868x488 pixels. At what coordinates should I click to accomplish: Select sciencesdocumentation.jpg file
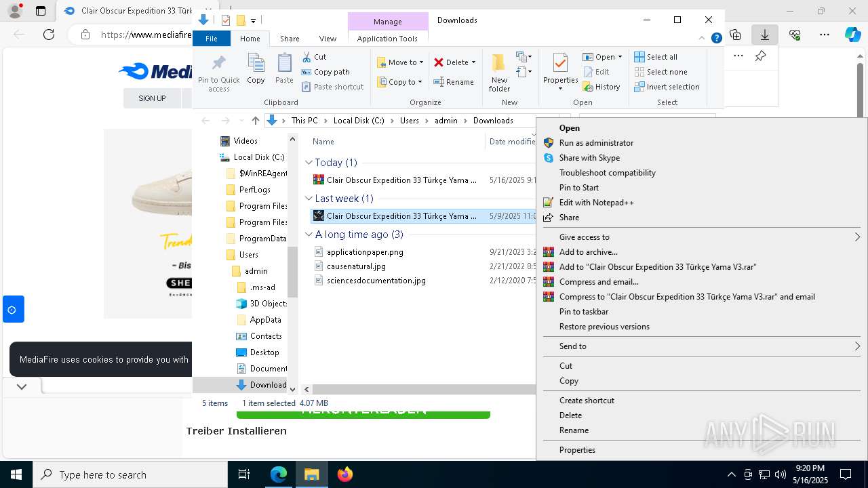pyautogui.click(x=376, y=281)
